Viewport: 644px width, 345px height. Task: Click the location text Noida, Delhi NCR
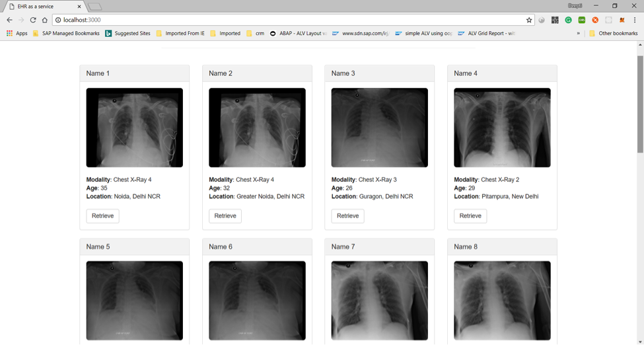(137, 196)
